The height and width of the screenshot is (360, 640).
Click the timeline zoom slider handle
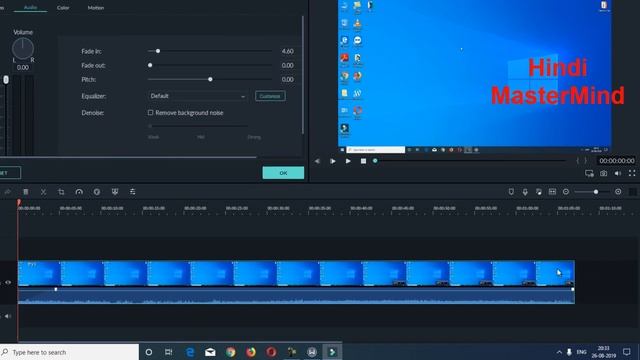[x=596, y=192]
